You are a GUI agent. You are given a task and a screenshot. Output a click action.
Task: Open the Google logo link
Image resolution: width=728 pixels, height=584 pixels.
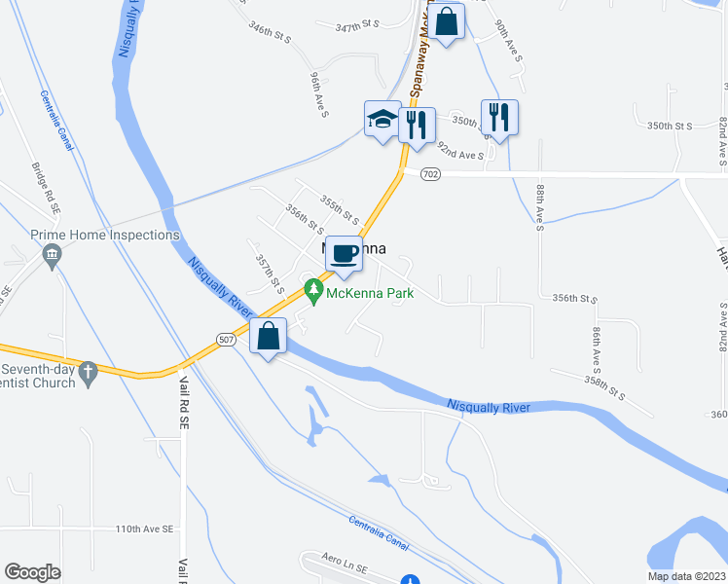pos(32,572)
